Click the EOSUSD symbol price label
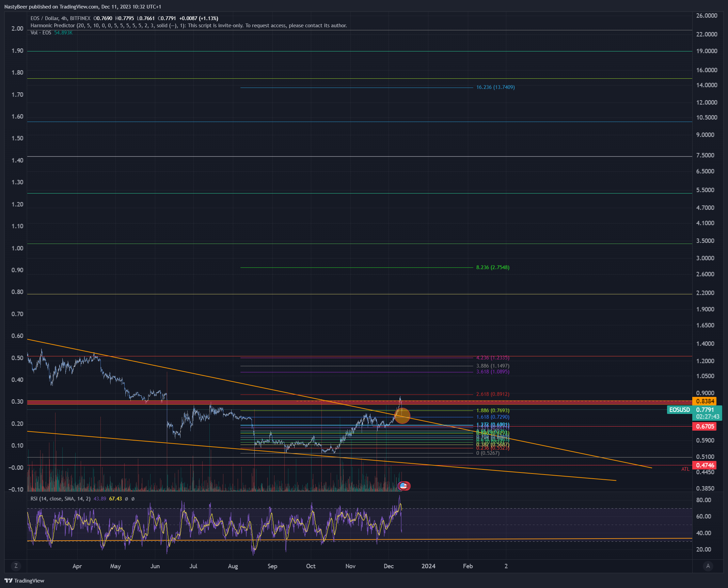This screenshot has height=588, width=728. (679, 410)
